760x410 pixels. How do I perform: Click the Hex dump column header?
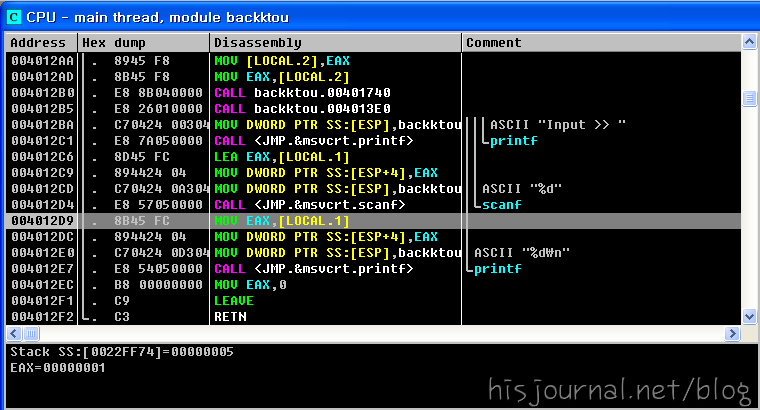tap(143, 43)
